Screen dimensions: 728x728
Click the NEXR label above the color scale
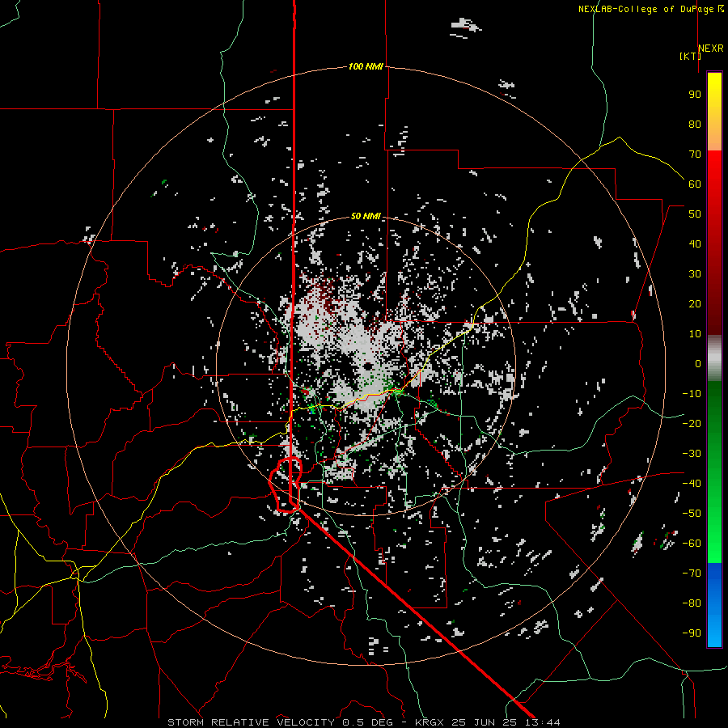click(x=710, y=49)
